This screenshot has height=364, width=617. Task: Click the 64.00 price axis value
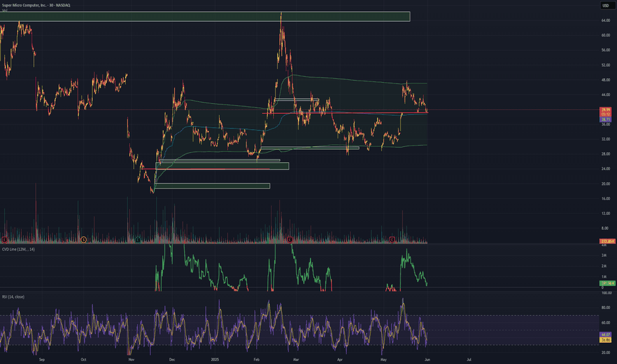coord(606,21)
